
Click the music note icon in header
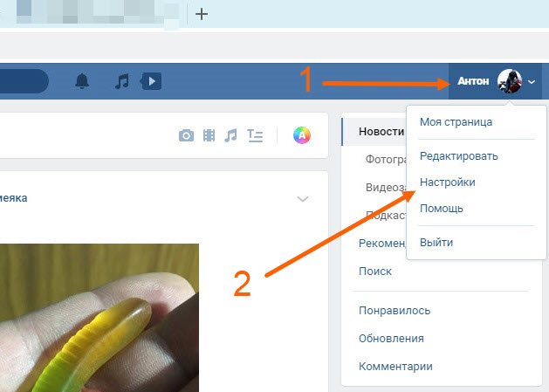point(122,81)
